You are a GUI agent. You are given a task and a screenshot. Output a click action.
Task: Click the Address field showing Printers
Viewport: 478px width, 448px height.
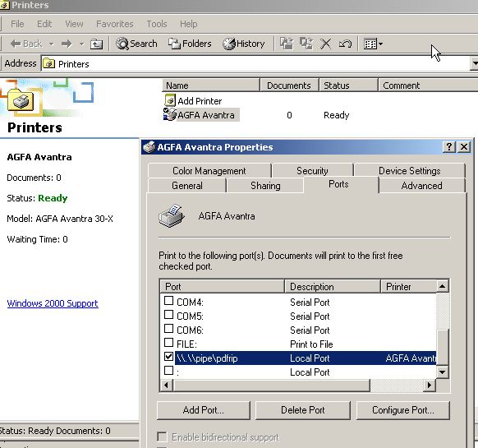(256, 64)
